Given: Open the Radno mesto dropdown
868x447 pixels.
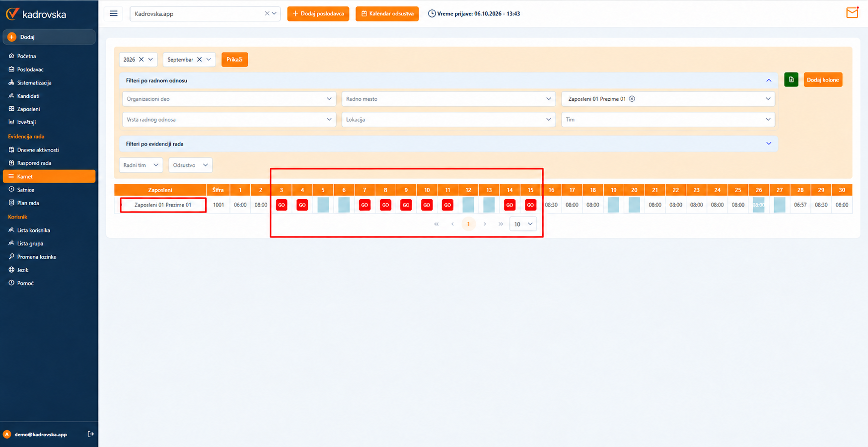Looking at the screenshot, I should coord(448,99).
